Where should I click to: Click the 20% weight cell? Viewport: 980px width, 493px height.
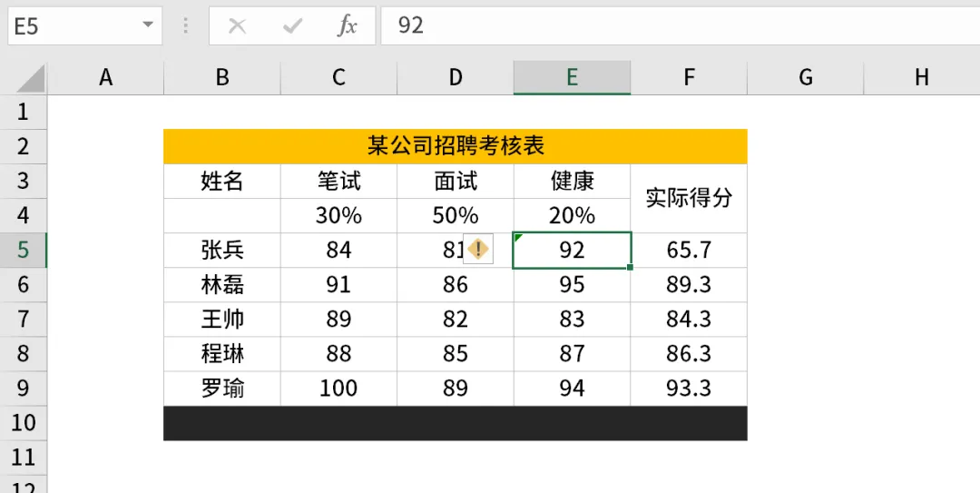572,216
